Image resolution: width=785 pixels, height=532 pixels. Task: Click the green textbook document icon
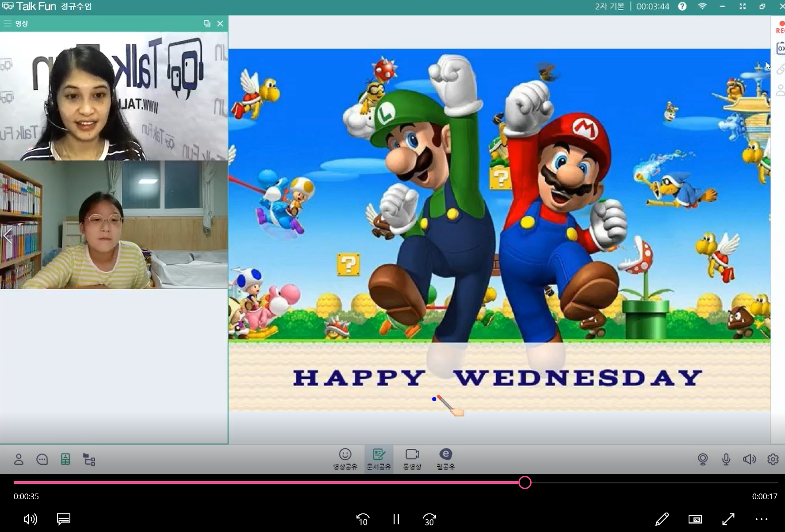click(65, 459)
